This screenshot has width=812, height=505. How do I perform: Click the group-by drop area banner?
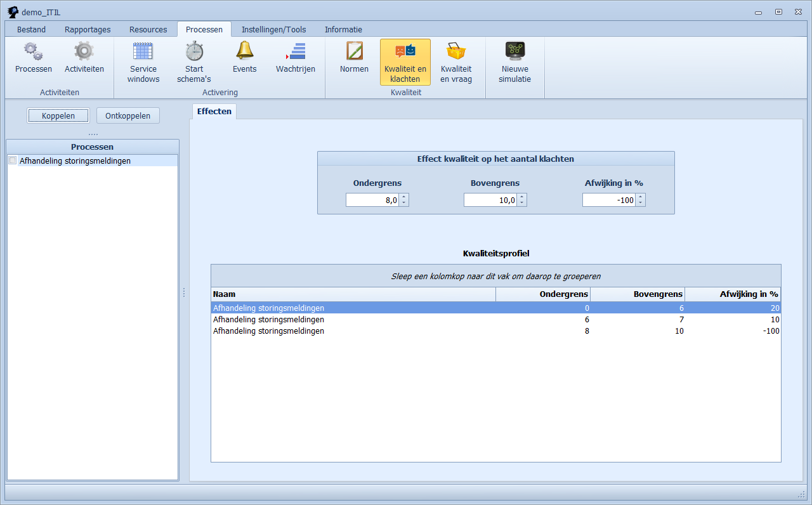(x=496, y=276)
